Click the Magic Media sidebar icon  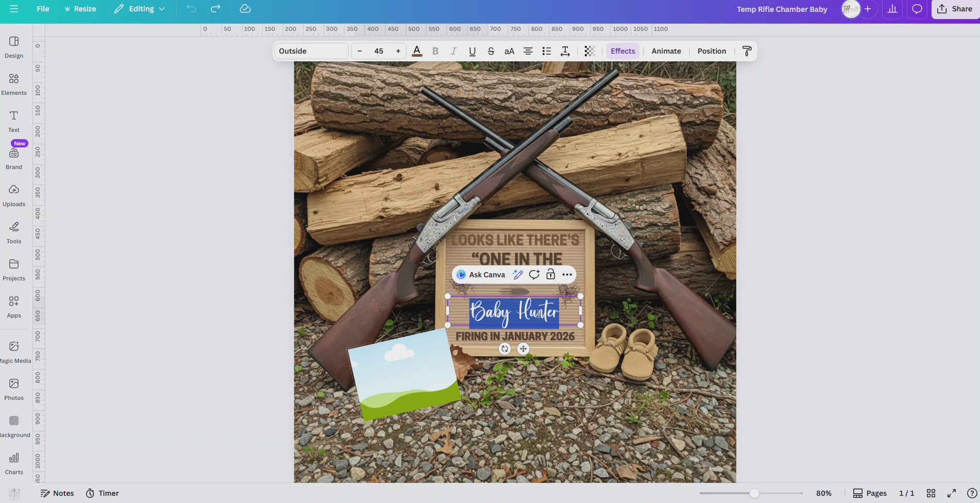[14, 352]
